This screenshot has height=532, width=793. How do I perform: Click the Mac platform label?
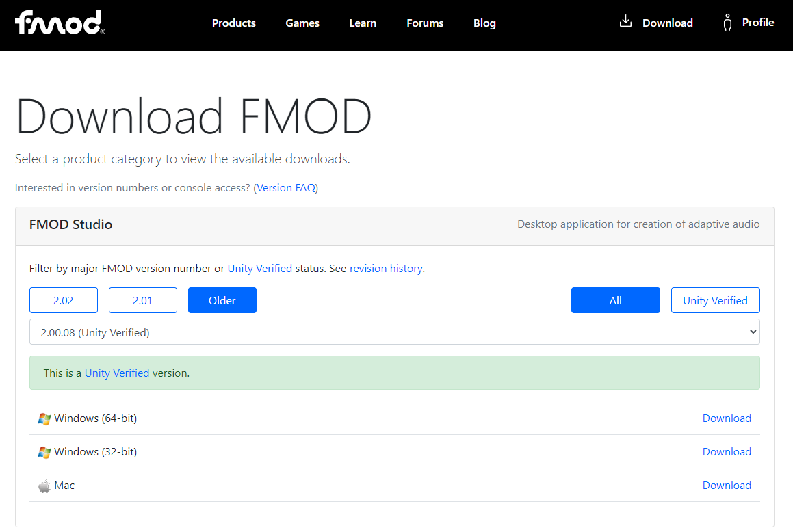64,485
